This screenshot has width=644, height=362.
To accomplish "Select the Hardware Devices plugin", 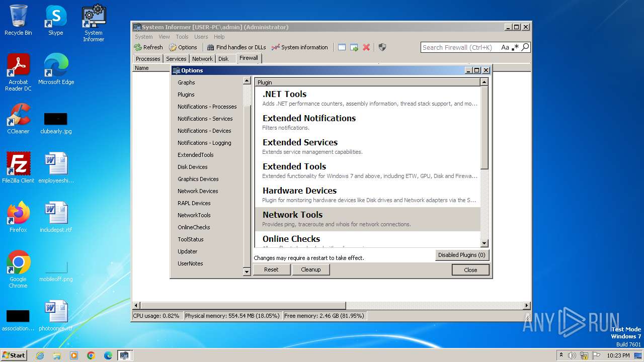I will tap(368, 195).
